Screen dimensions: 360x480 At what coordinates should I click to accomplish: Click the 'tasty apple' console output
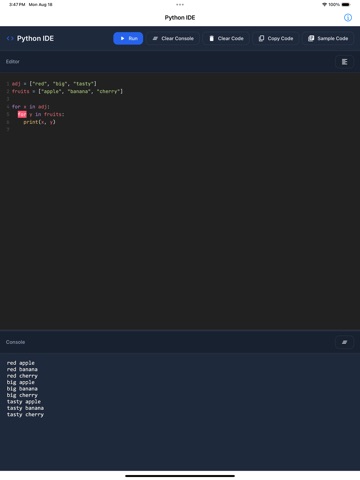[x=24, y=402]
